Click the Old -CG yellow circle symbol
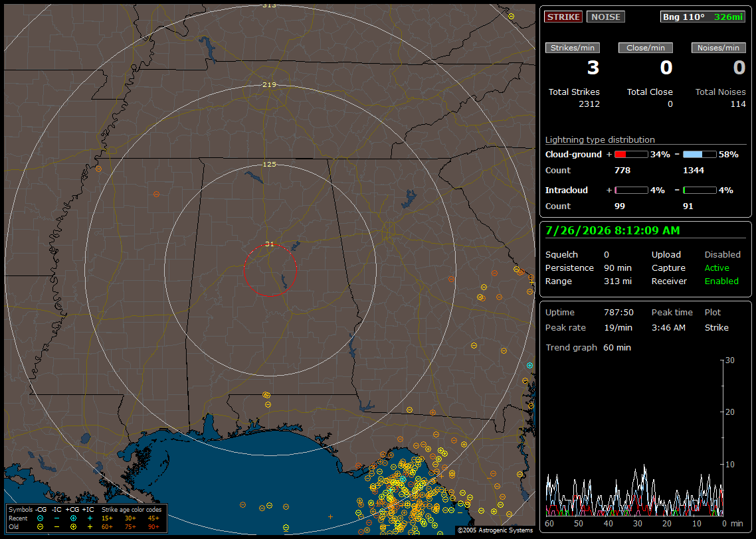Image resolution: width=756 pixels, height=539 pixels. [40, 527]
